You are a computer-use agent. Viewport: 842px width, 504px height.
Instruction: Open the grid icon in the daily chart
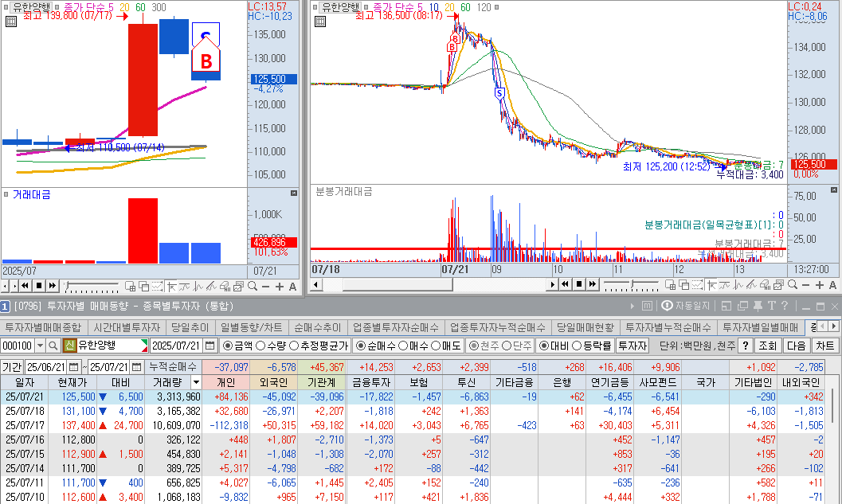[x=10, y=21]
